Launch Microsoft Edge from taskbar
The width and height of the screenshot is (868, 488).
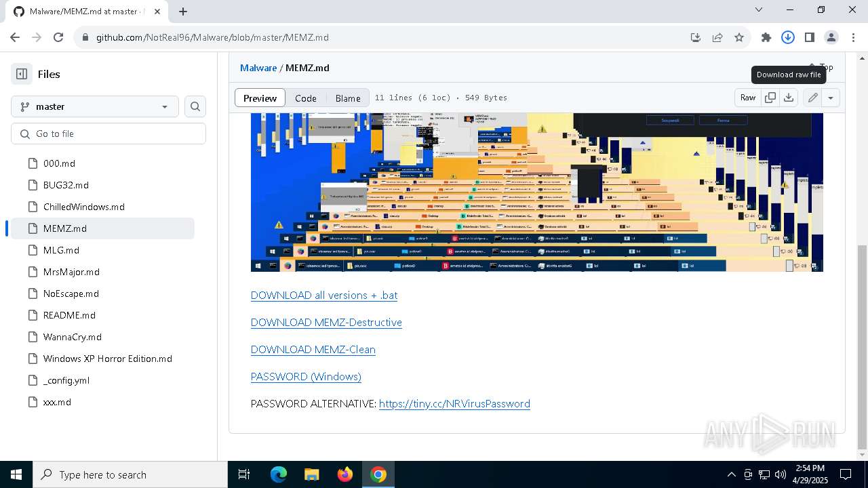[x=279, y=474]
